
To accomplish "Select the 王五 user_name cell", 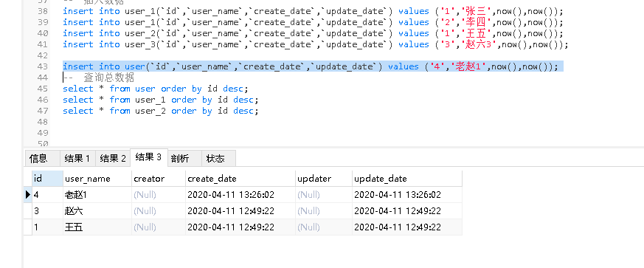I will (x=97, y=227).
